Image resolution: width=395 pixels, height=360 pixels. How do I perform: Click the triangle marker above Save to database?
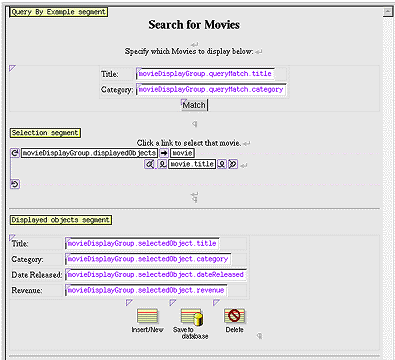173,302
